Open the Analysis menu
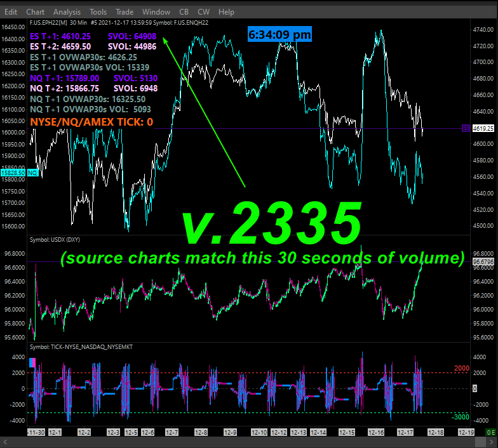Viewport: 498px width, 448px height. pyautogui.click(x=67, y=12)
